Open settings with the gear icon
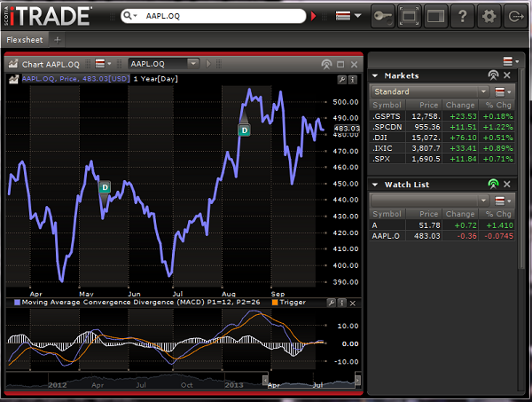The image size is (532, 402). click(489, 16)
